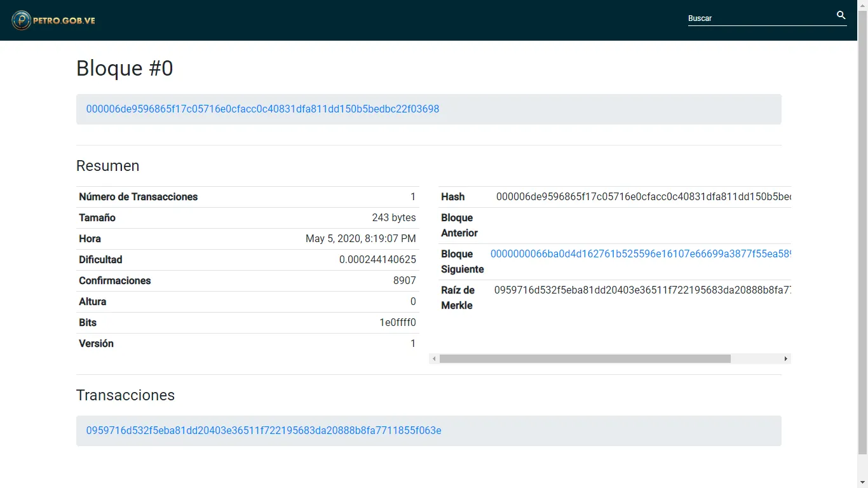The height and width of the screenshot is (488, 868).
Task: Click the horizontal scrollbar left arrow
Action: [434, 359]
